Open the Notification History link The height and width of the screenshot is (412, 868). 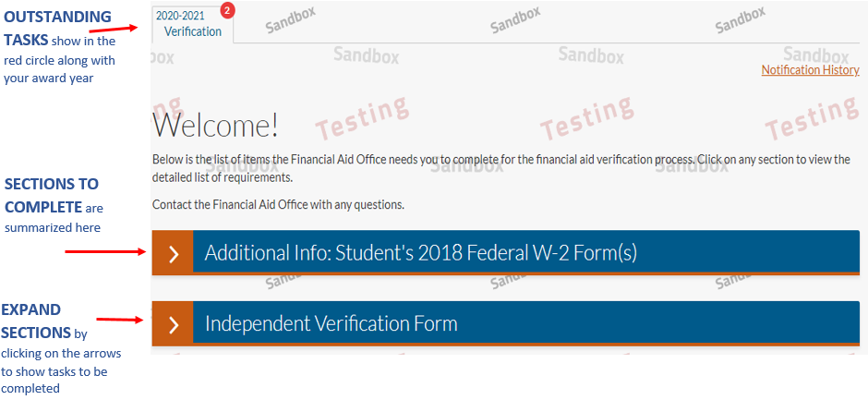(810, 70)
